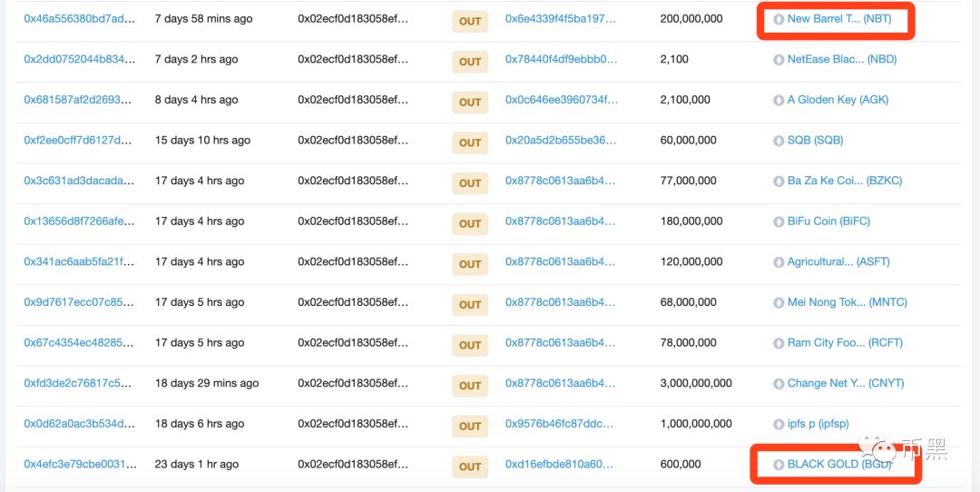Click the token icon beside NetEase Blac... (NBD)
Image resolution: width=980 pixels, height=492 pixels.
pos(779,60)
